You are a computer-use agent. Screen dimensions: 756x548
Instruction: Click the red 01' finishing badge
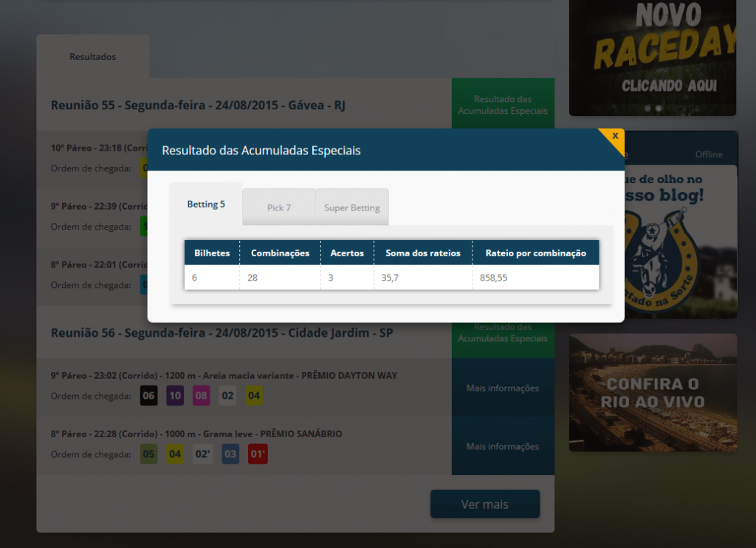(258, 454)
